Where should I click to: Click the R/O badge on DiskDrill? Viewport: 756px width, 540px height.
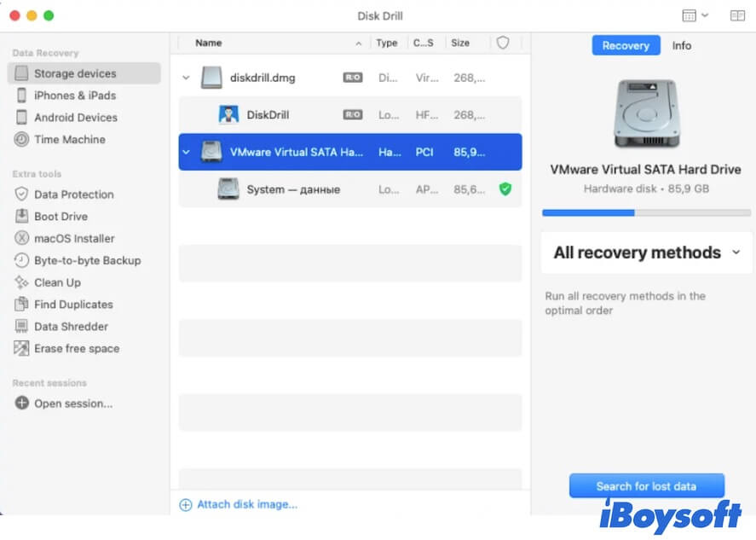(353, 115)
